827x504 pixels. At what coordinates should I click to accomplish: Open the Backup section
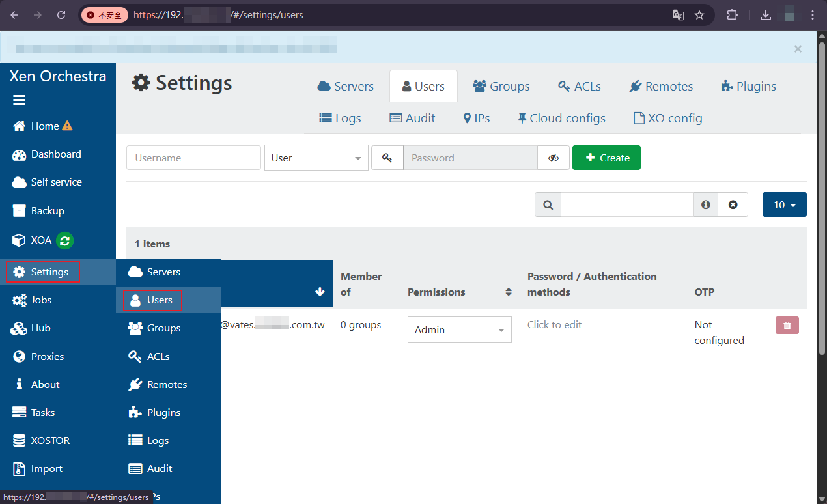tap(38, 211)
